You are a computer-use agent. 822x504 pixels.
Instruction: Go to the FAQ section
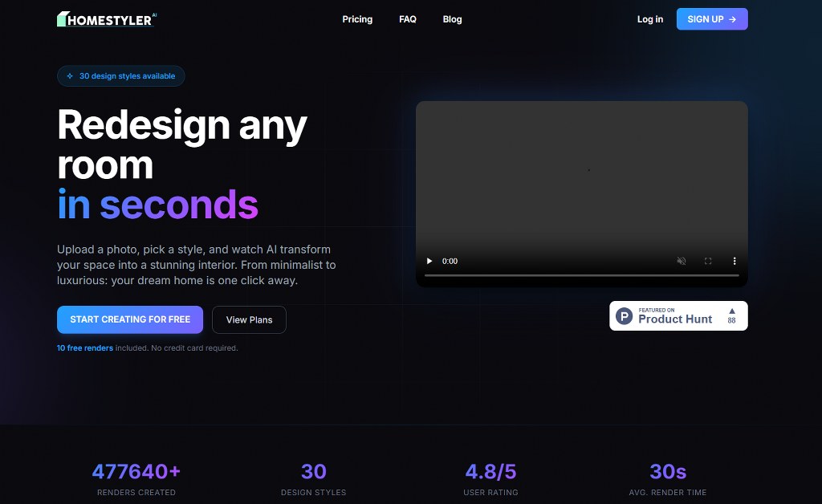(x=407, y=19)
